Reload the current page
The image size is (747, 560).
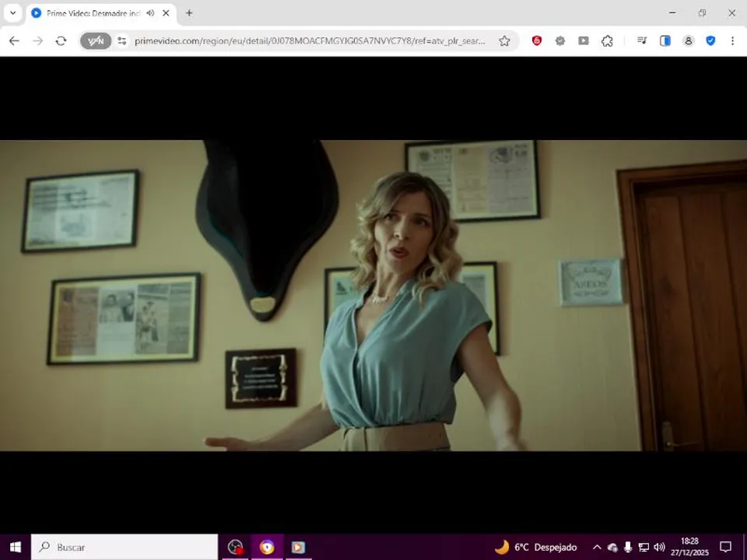click(61, 41)
